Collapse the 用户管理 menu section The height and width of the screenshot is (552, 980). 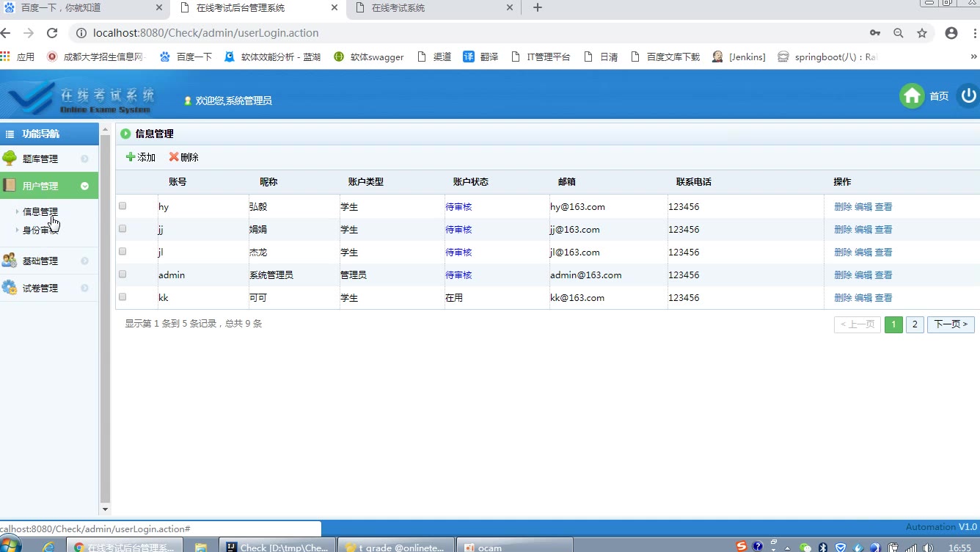point(84,186)
